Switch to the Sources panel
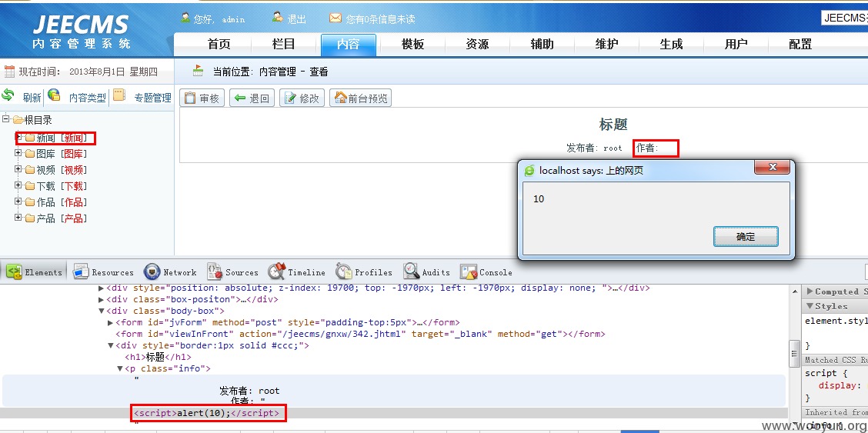 coord(232,272)
